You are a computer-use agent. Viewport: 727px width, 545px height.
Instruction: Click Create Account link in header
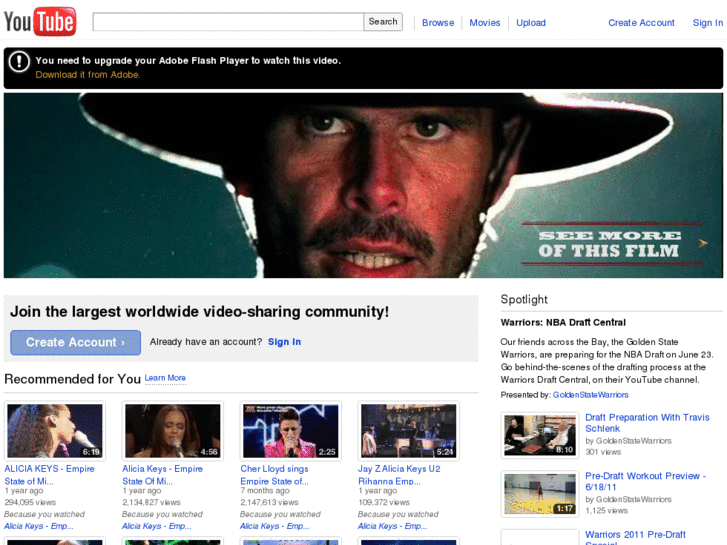(641, 23)
